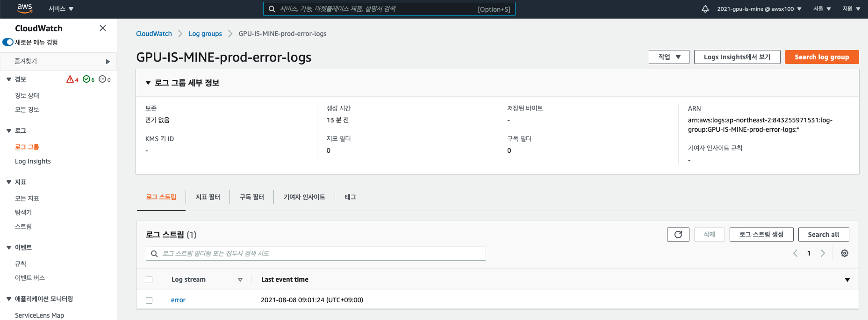868x320 pixels.
Task: Sort by Log stream column arrow
Action: point(240,280)
